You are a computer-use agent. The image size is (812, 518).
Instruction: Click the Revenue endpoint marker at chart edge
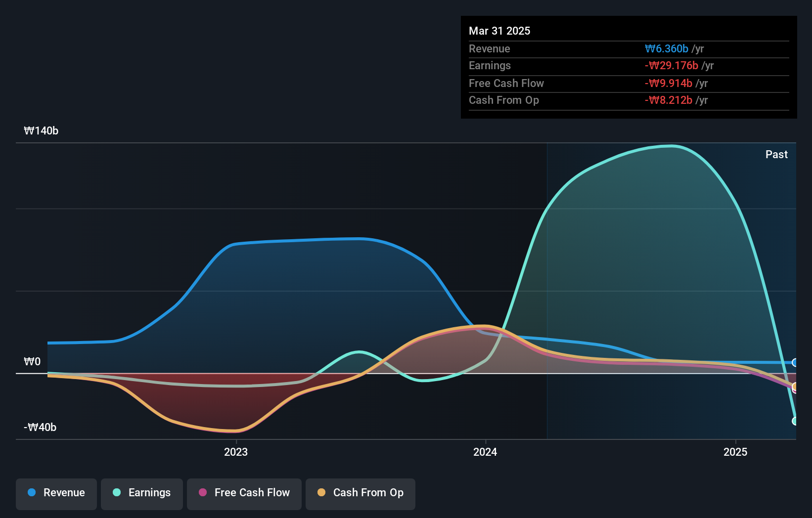pos(795,362)
